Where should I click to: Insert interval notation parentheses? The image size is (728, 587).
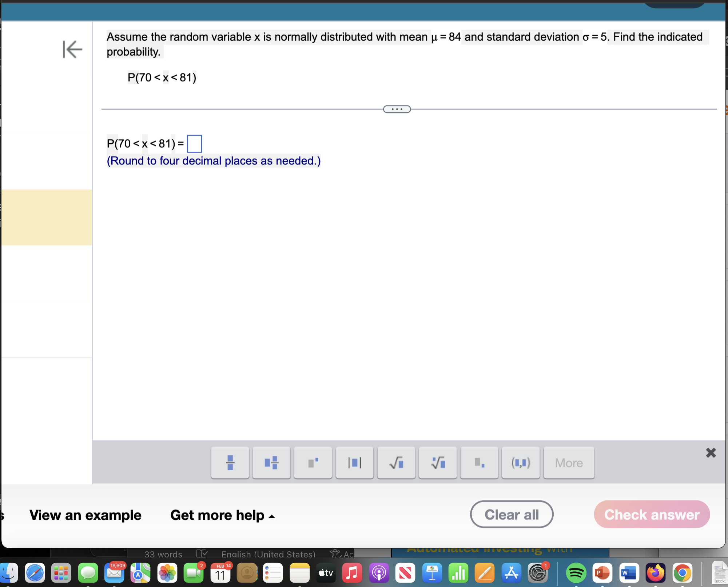(521, 463)
